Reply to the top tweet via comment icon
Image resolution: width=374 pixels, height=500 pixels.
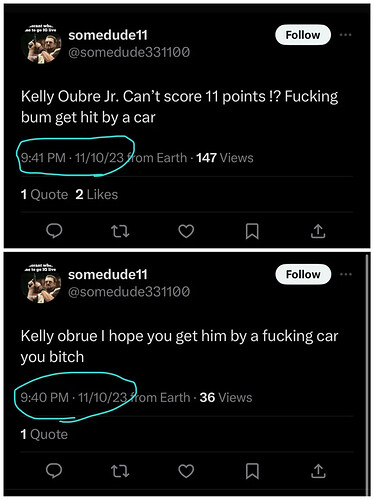(54, 231)
